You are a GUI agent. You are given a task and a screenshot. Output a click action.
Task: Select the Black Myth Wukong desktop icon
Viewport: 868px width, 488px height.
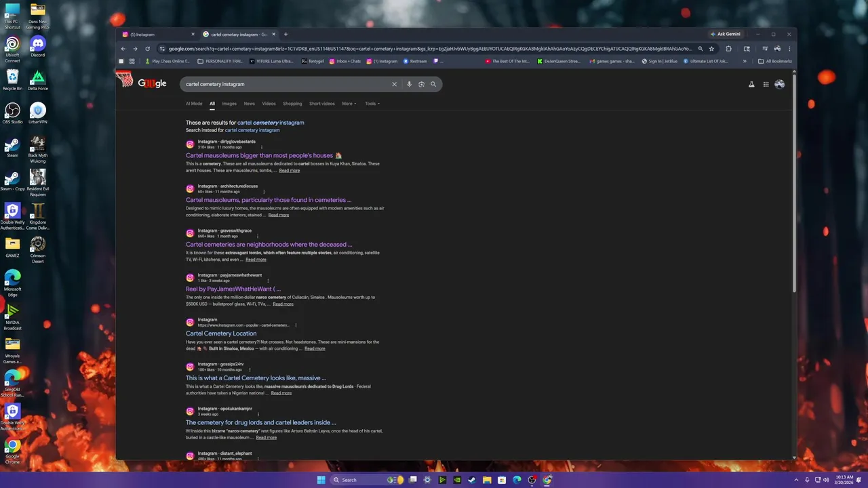coord(37,150)
